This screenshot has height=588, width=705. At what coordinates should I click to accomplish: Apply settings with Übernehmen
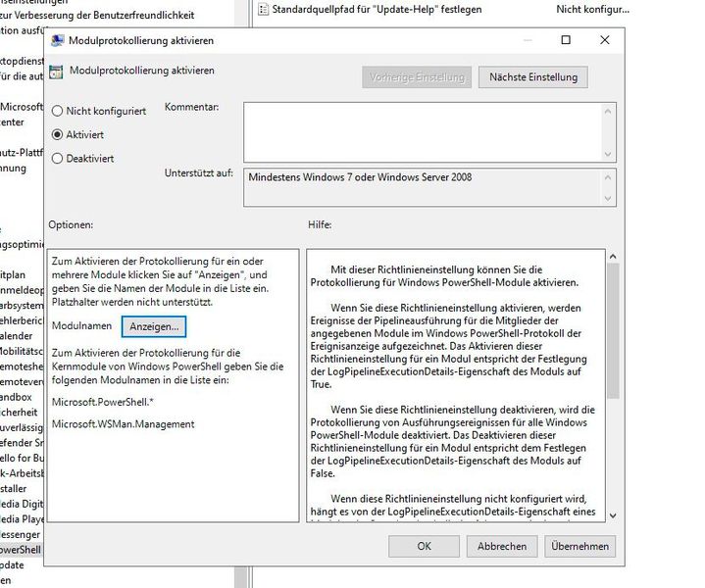point(580,546)
